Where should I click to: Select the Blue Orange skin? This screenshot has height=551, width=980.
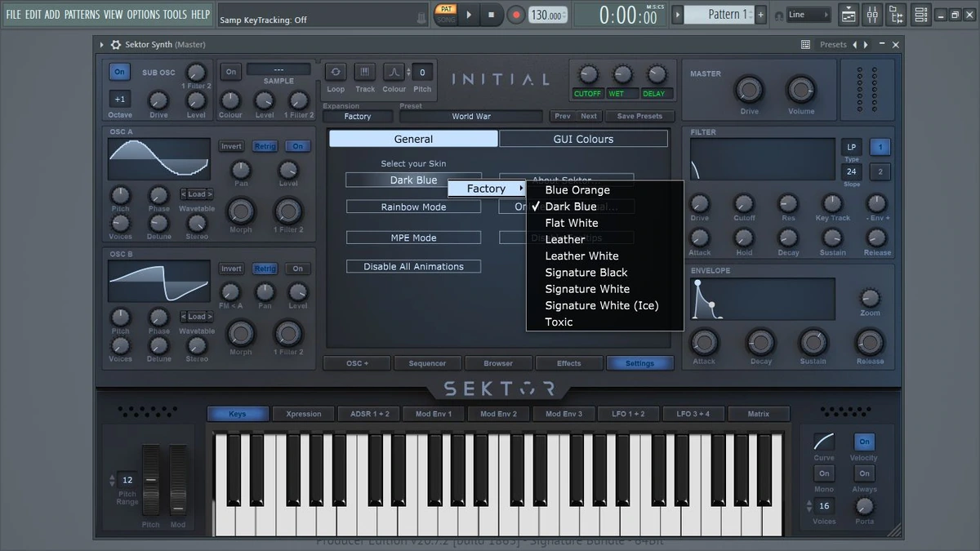604,189
